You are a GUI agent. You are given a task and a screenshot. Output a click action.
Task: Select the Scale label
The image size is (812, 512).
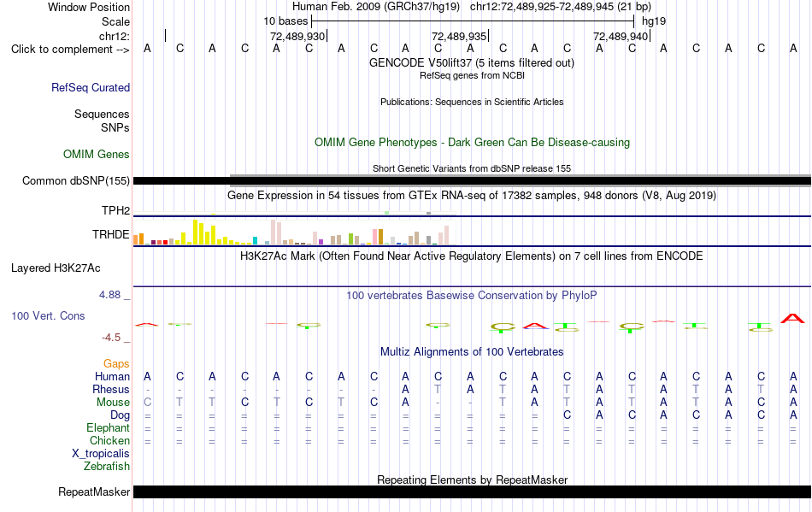point(116,21)
